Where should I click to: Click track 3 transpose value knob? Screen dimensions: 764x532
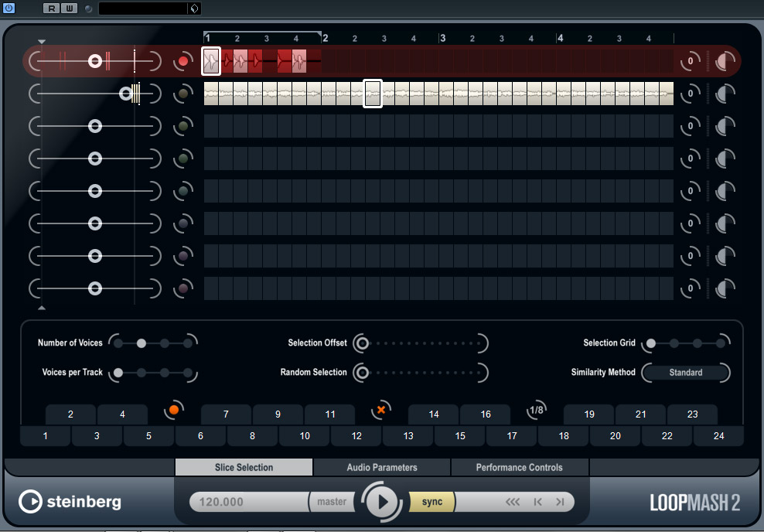point(690,126)
